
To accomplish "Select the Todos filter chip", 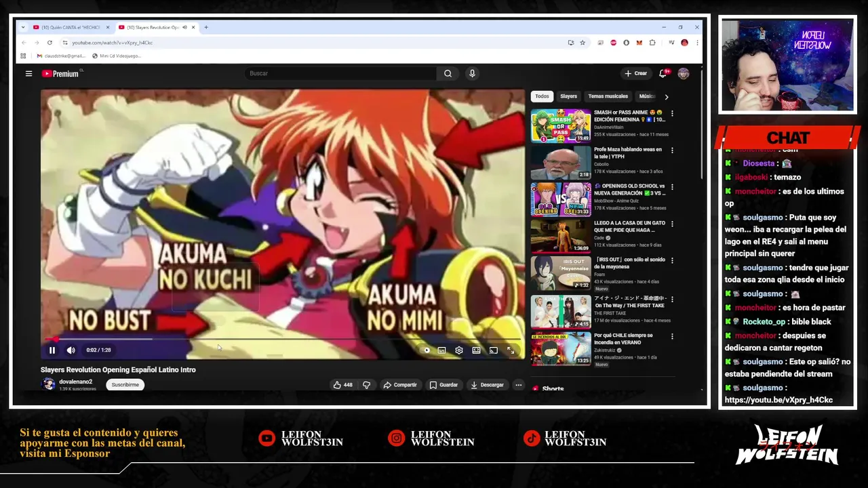I will click(542, 96).
